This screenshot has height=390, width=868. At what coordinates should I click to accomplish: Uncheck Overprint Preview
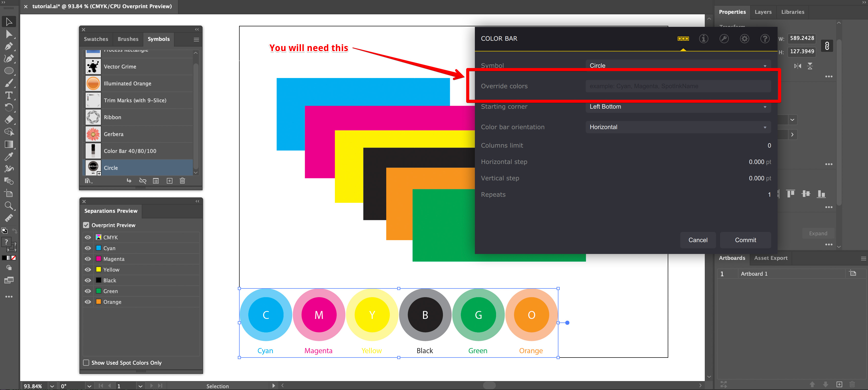coord(86,225)
